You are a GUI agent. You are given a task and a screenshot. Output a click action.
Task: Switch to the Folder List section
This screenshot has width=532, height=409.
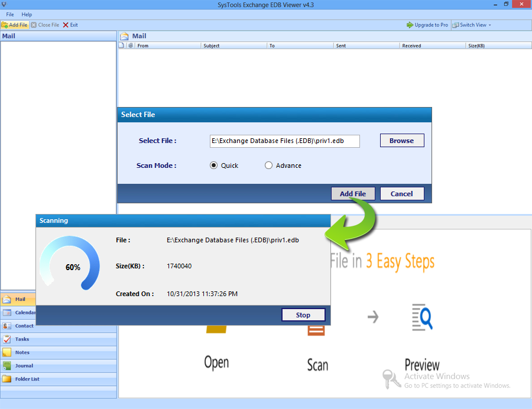tap(59, 379)
